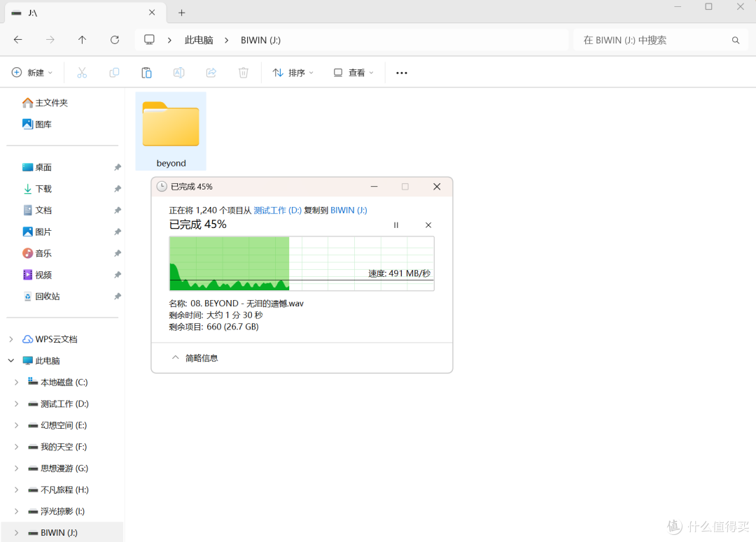The image size is (756, 542).
Task: Pause the file copy operation
Action: 395,225
